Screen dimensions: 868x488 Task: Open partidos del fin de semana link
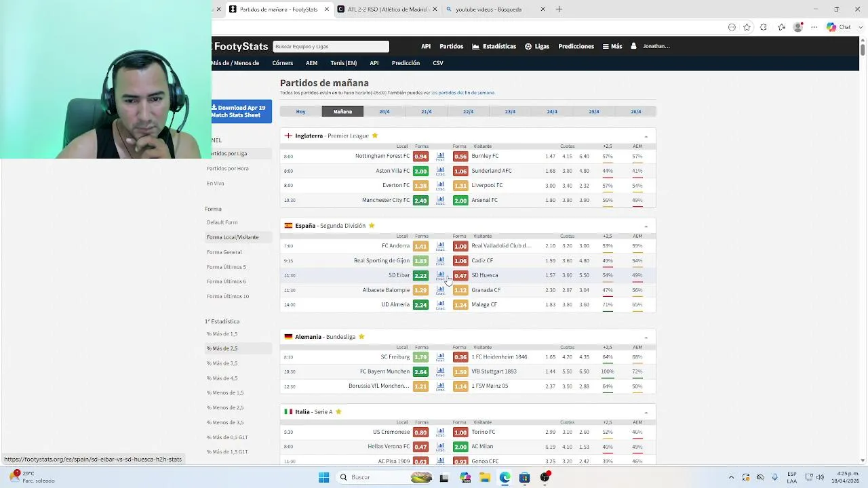463,93
